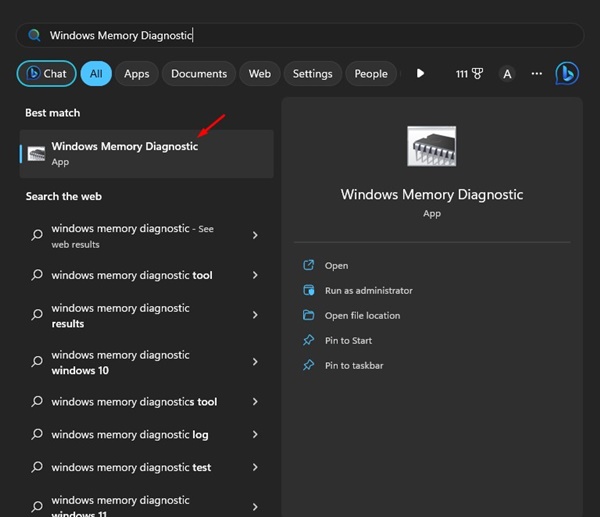Select the Documents filter tab

[x=198, y=74]
